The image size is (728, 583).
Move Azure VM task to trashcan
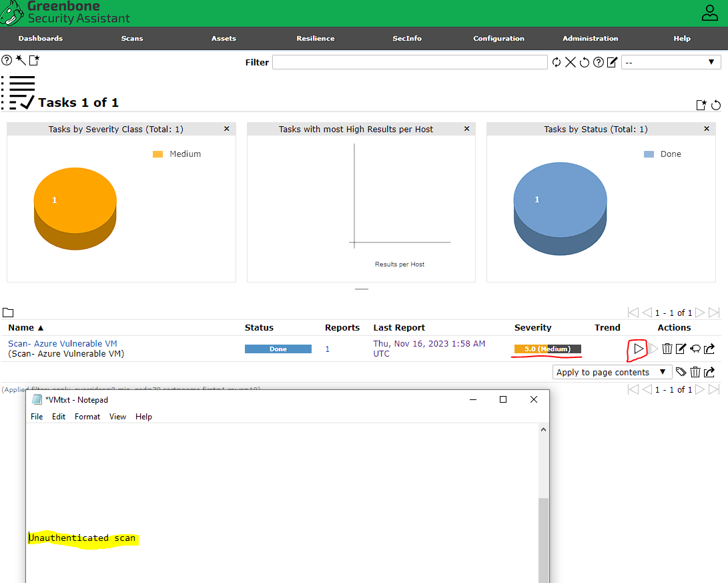point(667,349)
